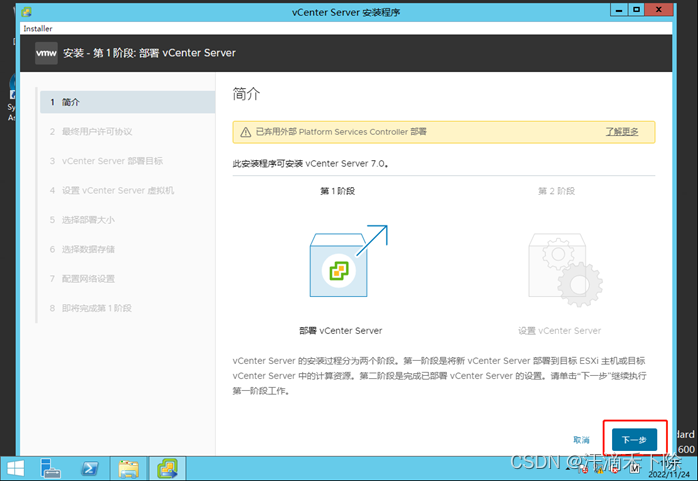
Task: Click the 取消 (Cancel) link
Action: coord(581,440)
